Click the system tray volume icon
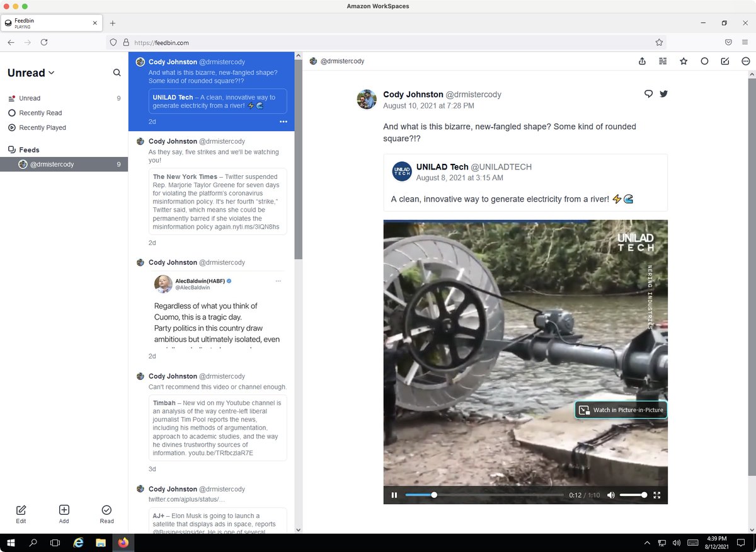 click(x=677, y=543)
